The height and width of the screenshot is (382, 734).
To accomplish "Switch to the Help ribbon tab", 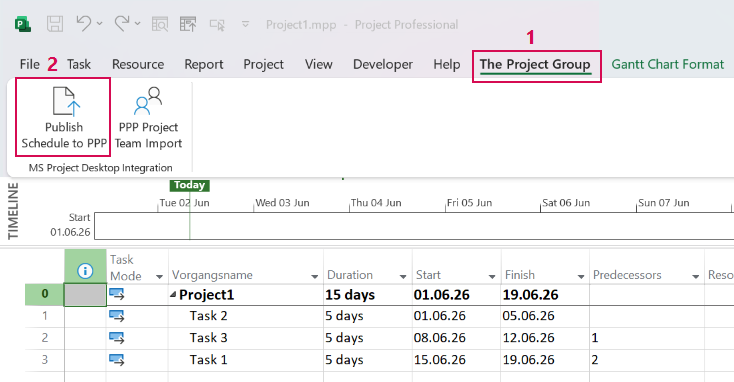I will tap(447, 64).
